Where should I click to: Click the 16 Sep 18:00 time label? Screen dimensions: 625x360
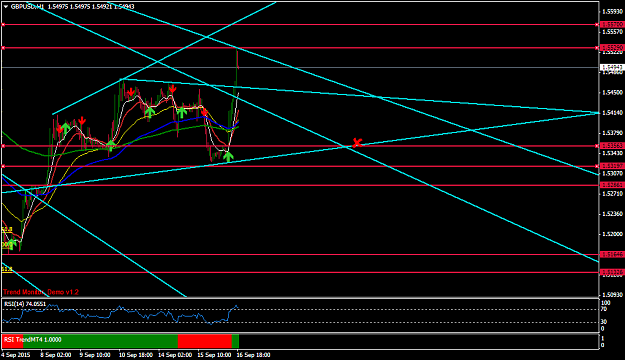[x=254, y=355]
